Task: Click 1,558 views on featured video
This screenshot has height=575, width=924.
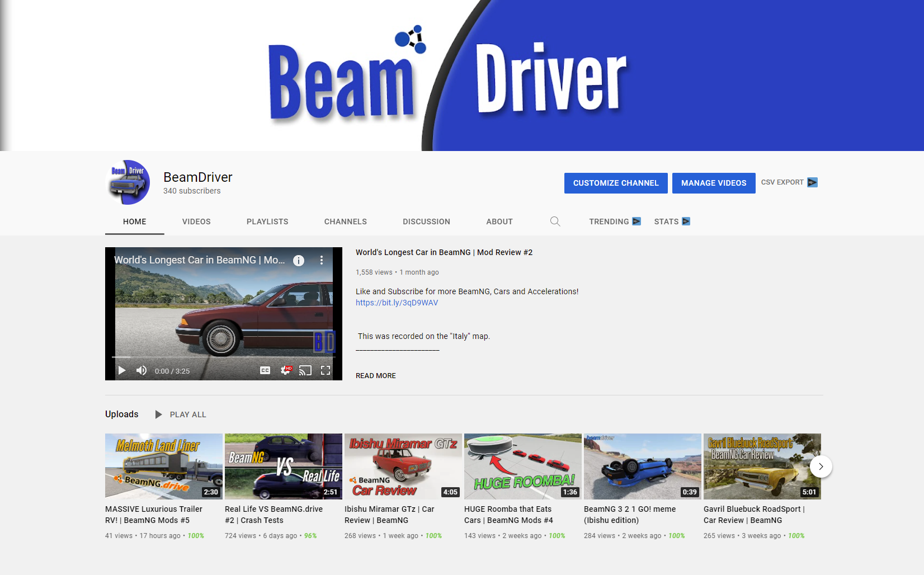Action: (x=374, y=272)
